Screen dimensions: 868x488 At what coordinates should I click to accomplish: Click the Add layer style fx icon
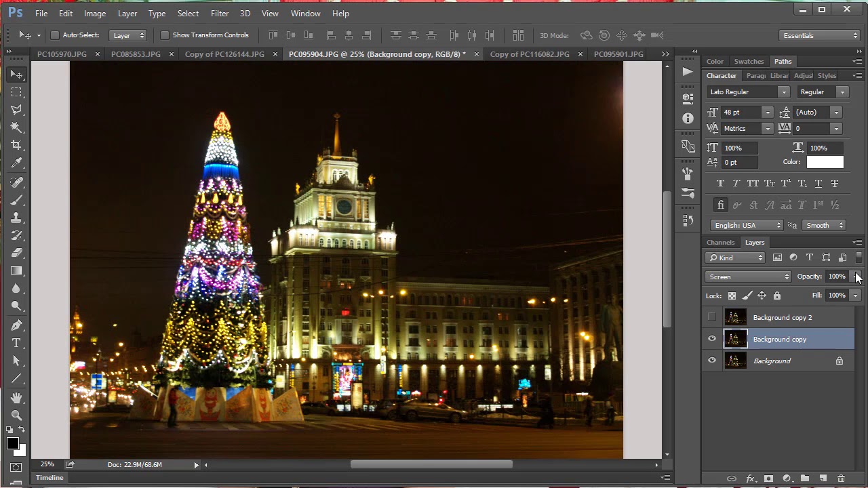click(751, 479)
